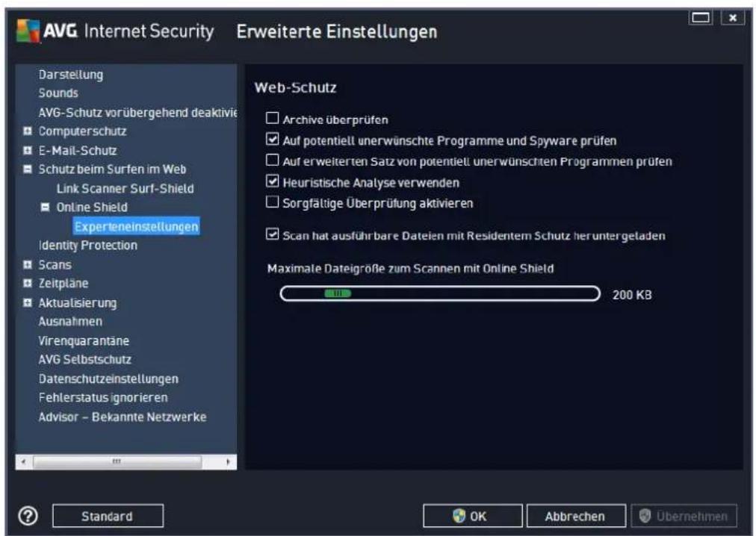Select Schutz beim Surfen im Web label

pyautogui.click(x=112, y=169)
